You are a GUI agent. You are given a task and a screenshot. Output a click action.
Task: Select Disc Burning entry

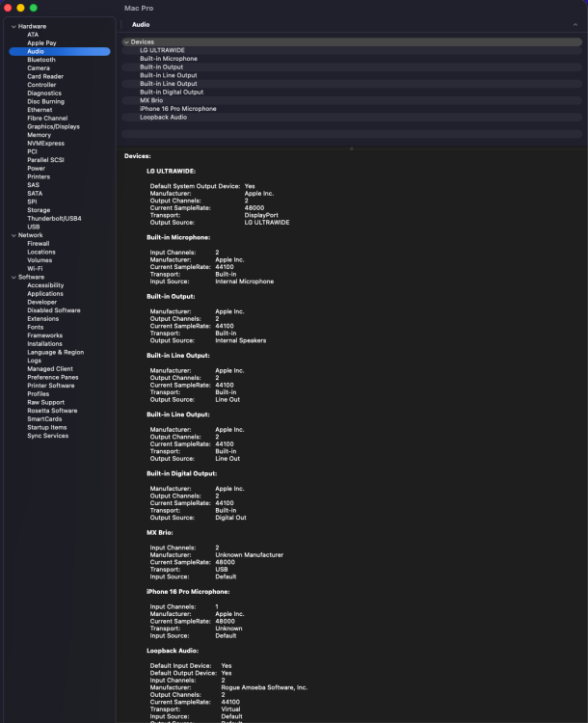45,101
